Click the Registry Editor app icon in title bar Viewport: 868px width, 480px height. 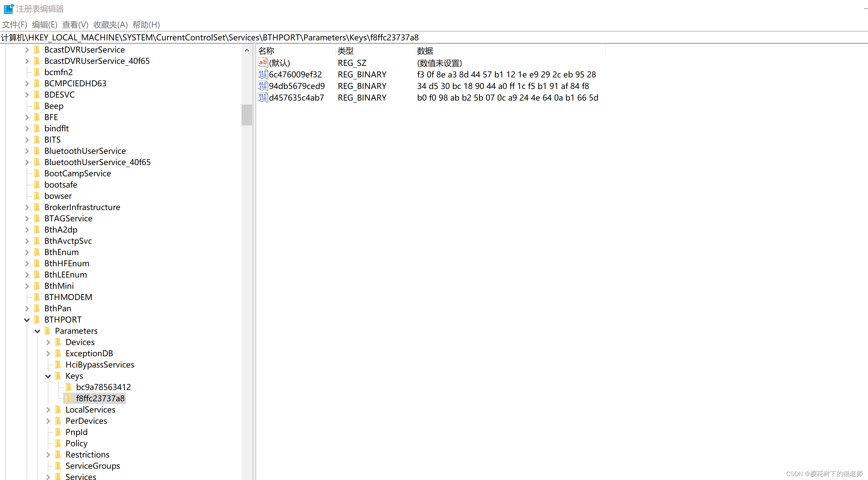8,9
